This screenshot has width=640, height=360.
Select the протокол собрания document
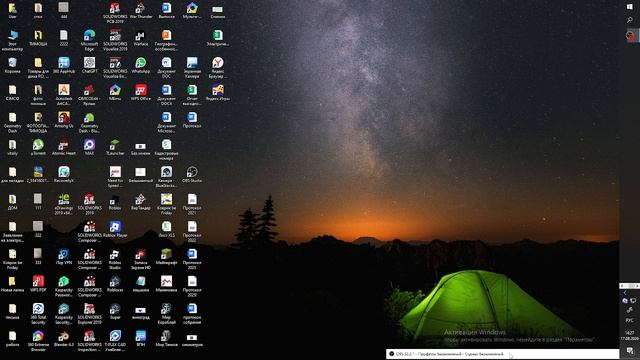point(192,313)
